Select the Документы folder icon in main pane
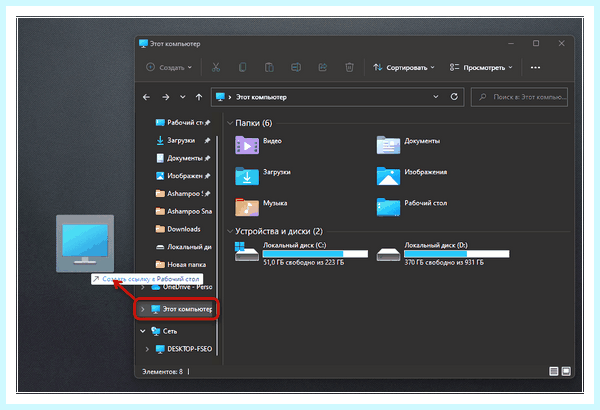 (x=388, y=145)
